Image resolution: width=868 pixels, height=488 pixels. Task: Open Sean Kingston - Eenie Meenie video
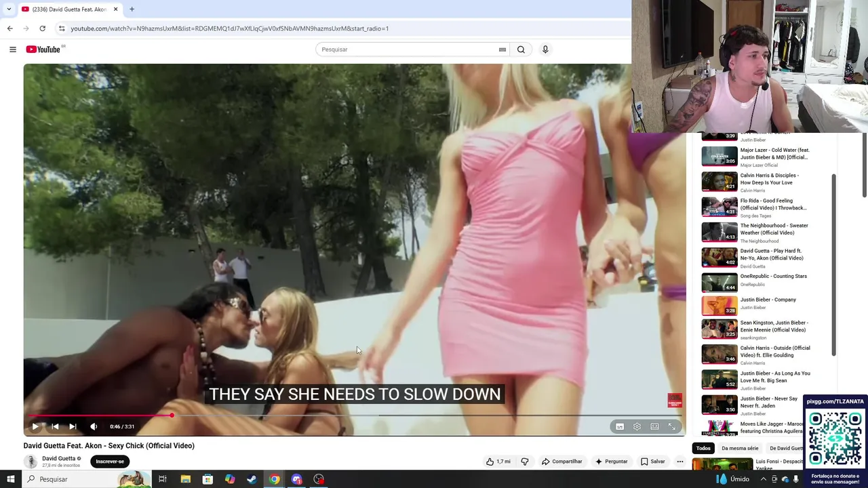pos(756,329)
